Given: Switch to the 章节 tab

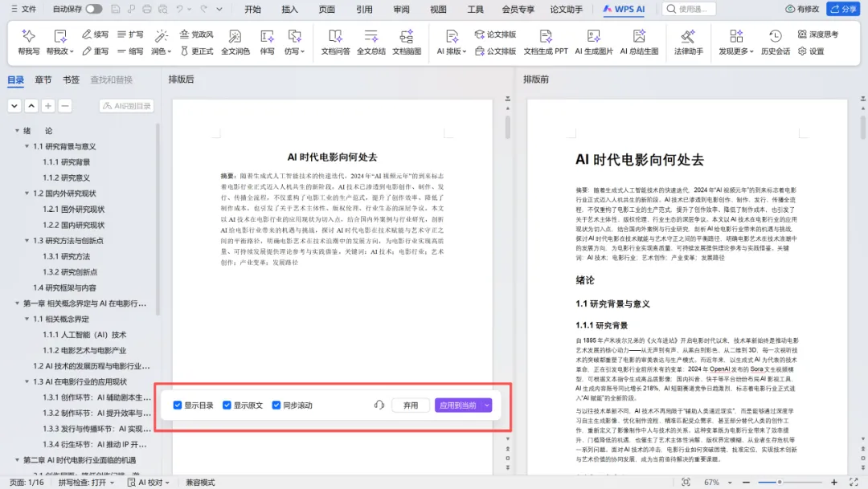Looking at the screenshot, I should (x=43, y=79).
